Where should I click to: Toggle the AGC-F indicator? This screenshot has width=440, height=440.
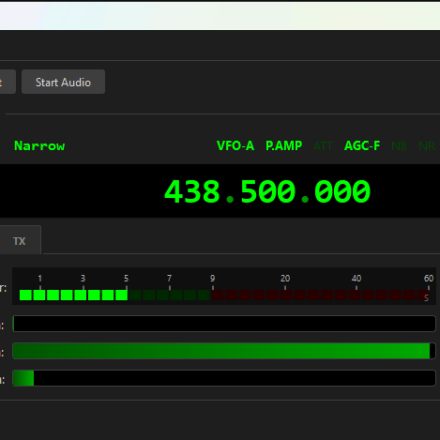point(362,146)
